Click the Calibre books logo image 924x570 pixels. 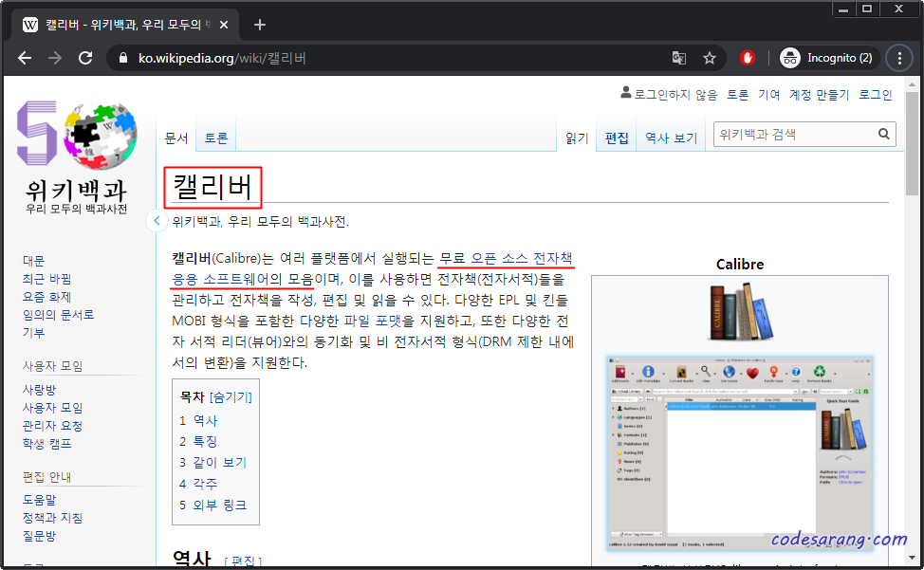click(740, 312)
